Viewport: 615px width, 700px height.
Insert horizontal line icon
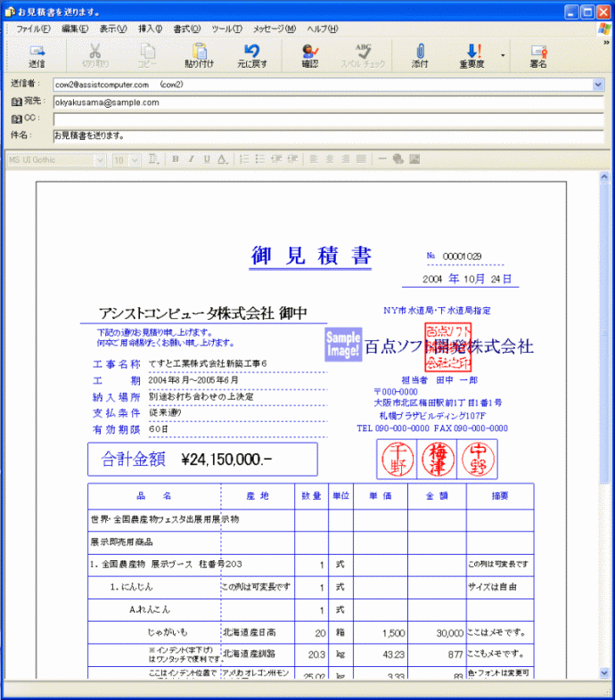click(382, 159)
